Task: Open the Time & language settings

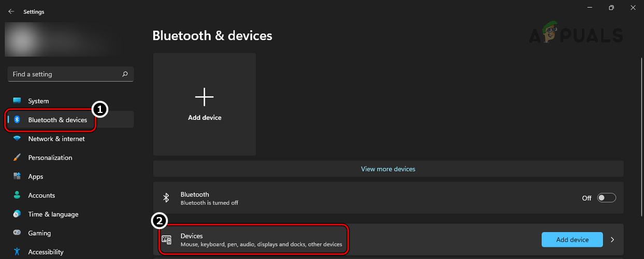Action: pos(53,214)
